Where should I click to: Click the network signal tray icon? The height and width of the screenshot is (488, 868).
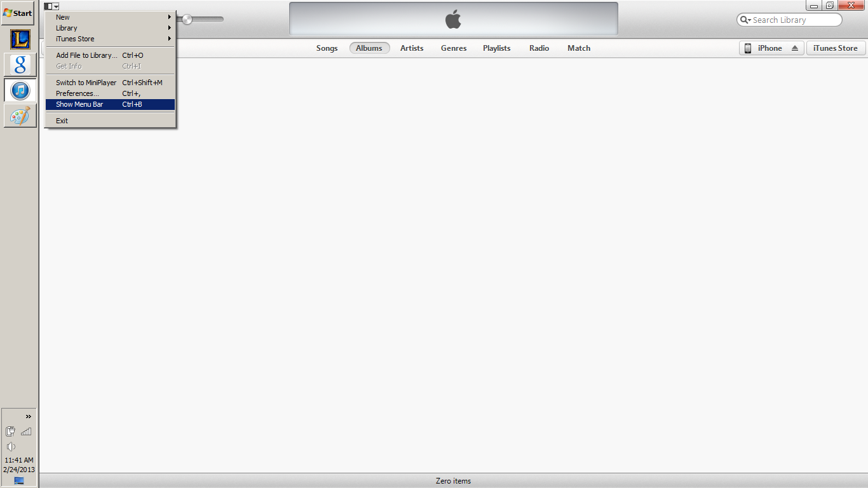click(x=26, y=432)
